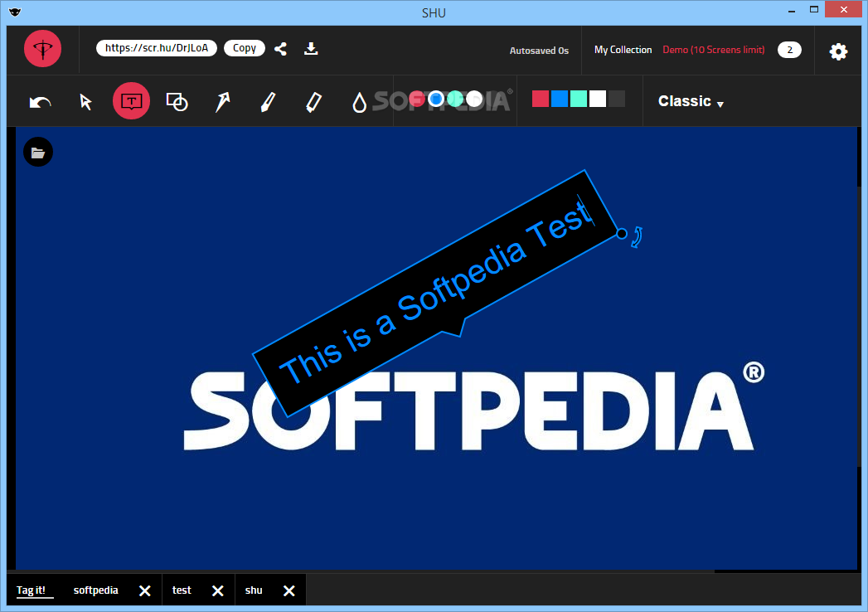Click the red SHU crossbow logo
868x612 pixels.
coord(42,49)
